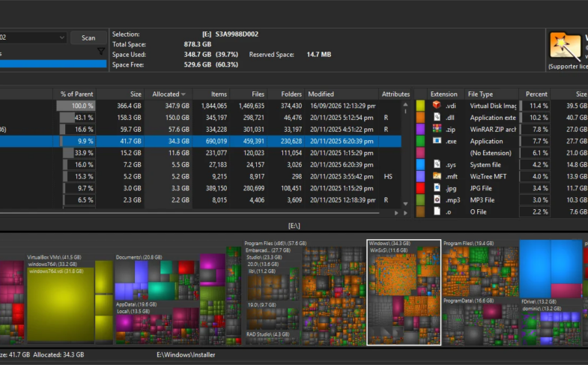
Task: Sort by Percent column header
Action: [x=535, y=94]
